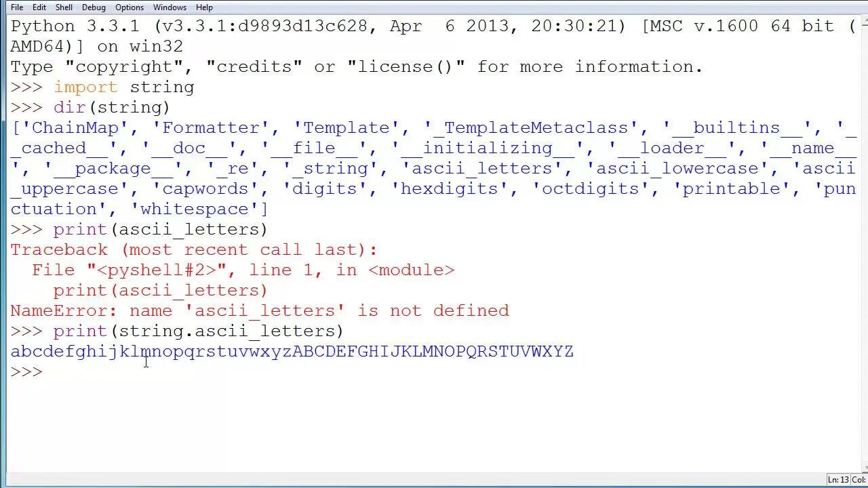
Task: Click the Traceback header line
Action: tap(193, 250)
